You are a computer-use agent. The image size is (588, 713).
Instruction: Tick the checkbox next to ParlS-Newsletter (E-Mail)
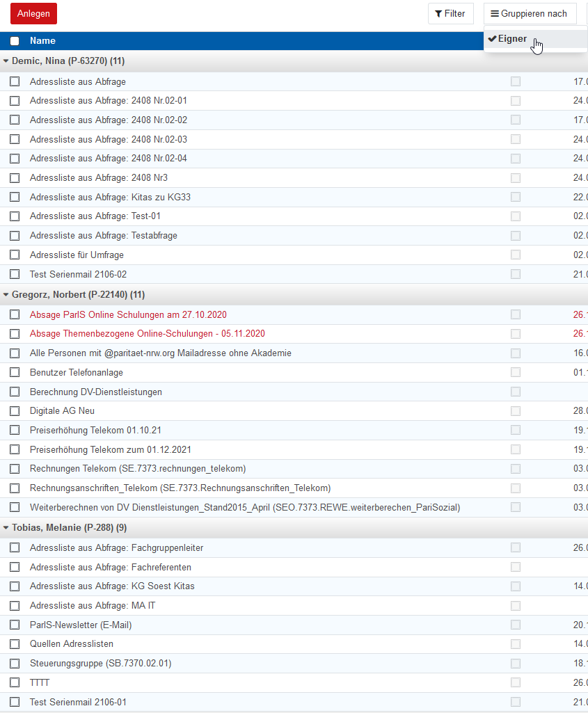tap(15, 625)
